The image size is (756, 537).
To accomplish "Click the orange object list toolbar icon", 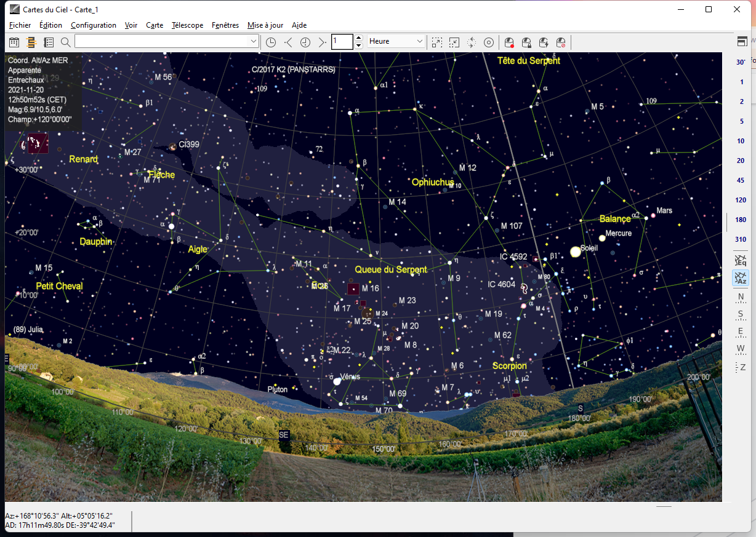I will [31, 42].
